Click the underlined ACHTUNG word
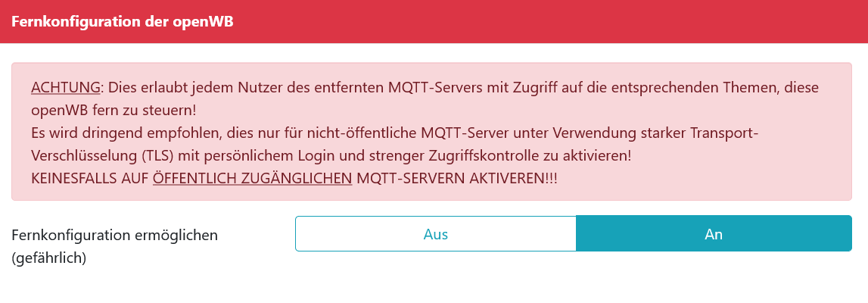The width and height of the screenshot is (868, 303). point(66,88)
